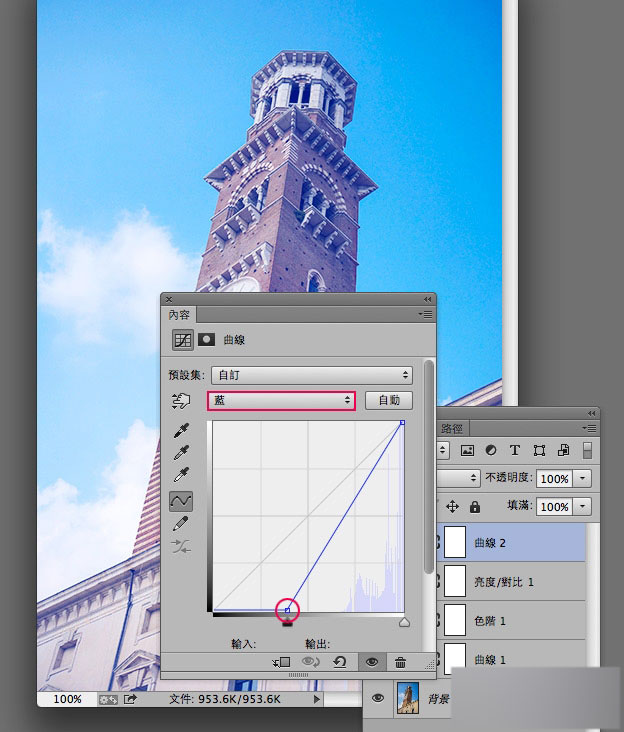Open the Layers panel flyout menu
This screenshot has height=732, width=624.
[x=589, y=428]
